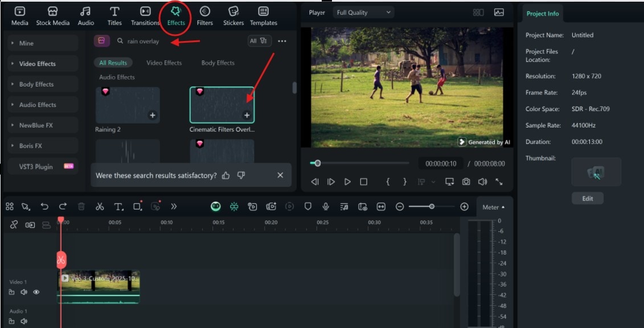This screenshot has height=328, width=644.
Task: Open the Full Quality player dropdown
Action: click(363, 12)
